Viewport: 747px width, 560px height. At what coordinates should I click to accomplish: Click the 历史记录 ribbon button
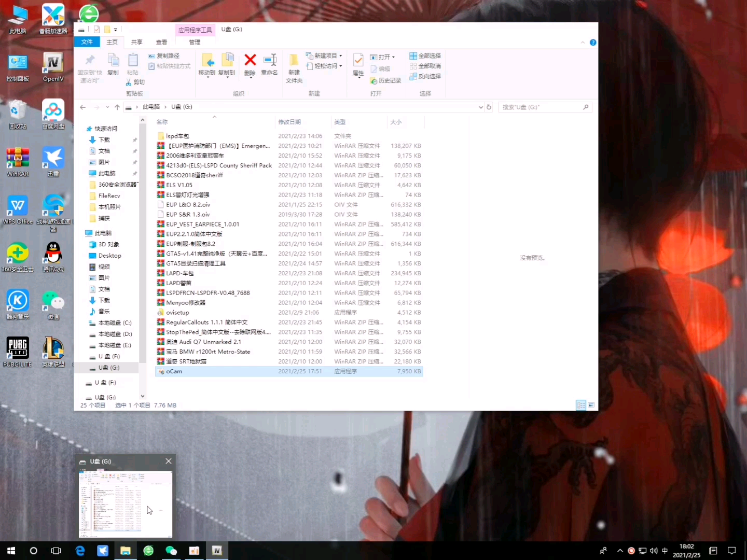click(385, 80)
